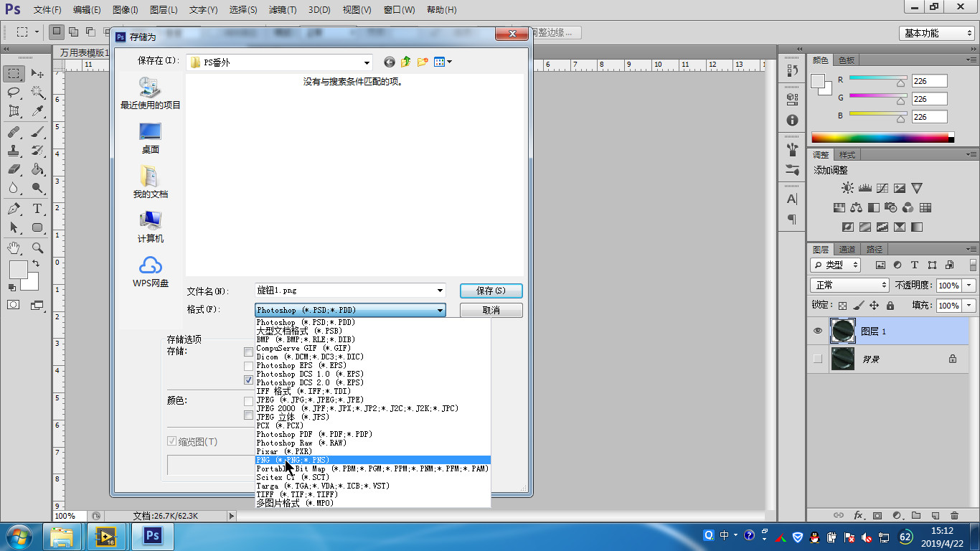Show the 背景 layer visibility box
Image resolution: width=980 pixels, height=551 pixels.
[x=818, y=359]
